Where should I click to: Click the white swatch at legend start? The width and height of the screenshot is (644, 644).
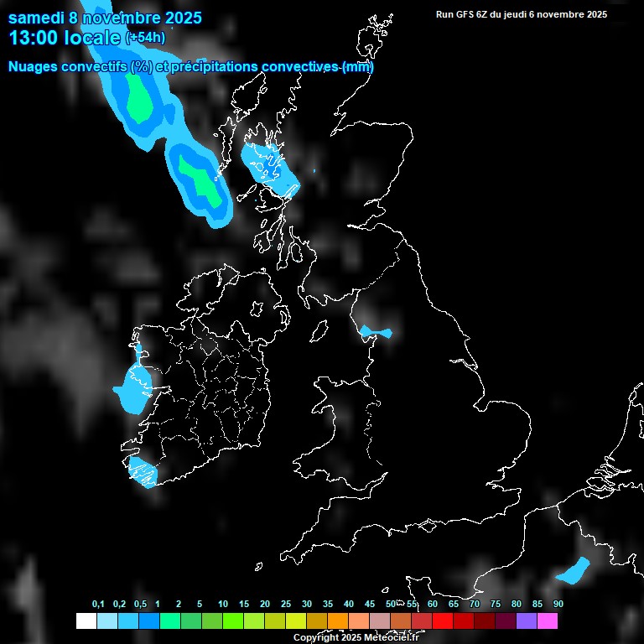(x=86, y=621)
